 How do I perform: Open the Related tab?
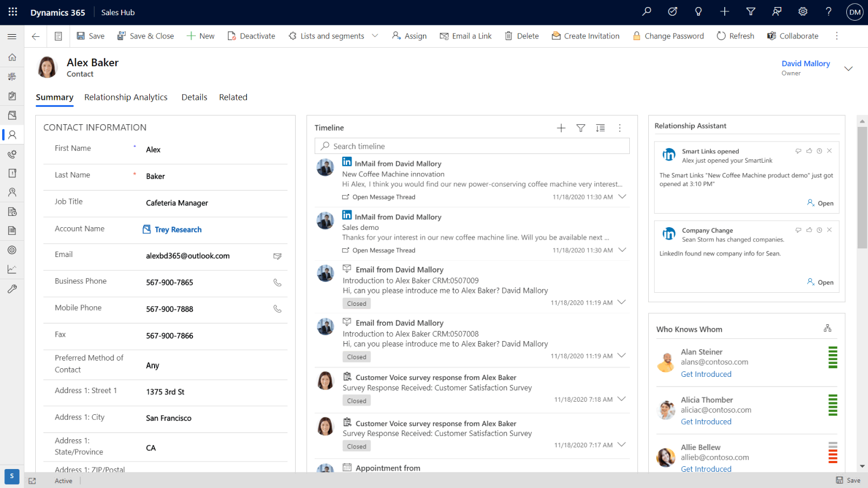pyautogui.click(x=233, y=97)
